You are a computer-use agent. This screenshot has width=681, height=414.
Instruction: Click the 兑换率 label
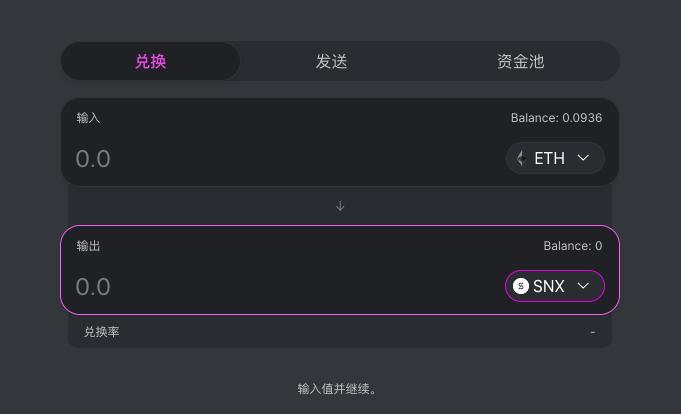pos(101,332)
